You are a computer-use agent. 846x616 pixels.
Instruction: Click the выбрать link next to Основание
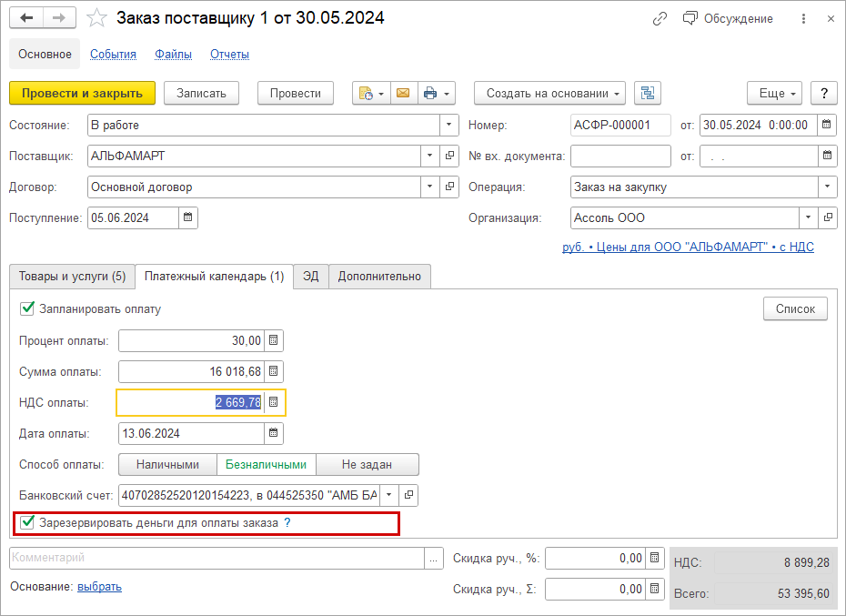click(99, 586)
